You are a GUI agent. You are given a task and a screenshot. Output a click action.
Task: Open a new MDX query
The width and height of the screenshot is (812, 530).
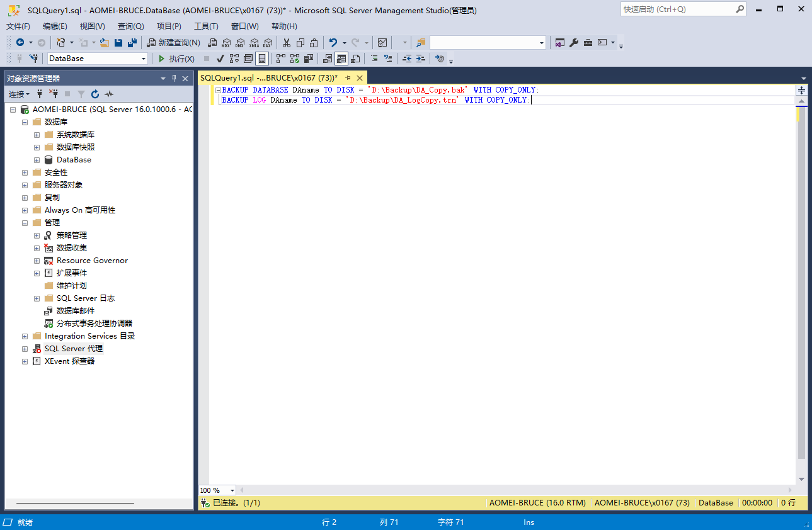[226, 42]
